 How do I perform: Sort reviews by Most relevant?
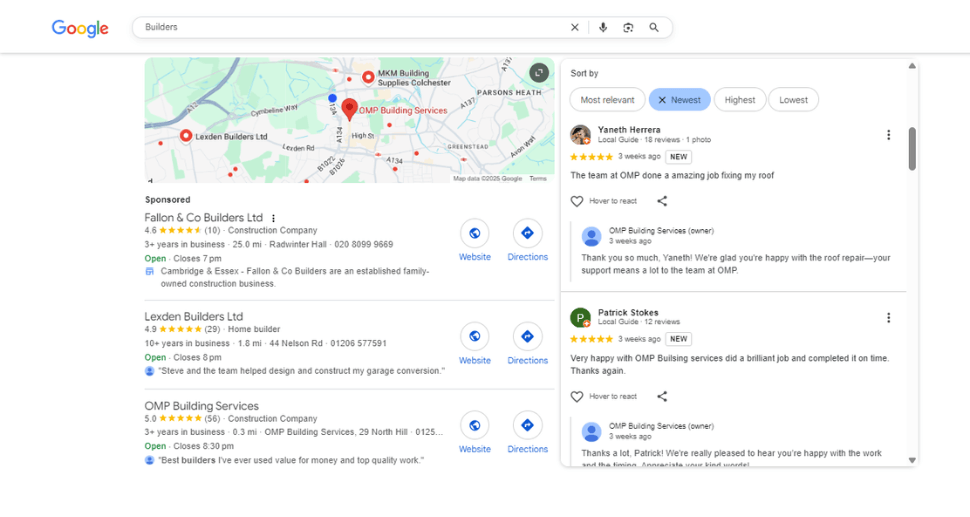[x=607, y=100]
